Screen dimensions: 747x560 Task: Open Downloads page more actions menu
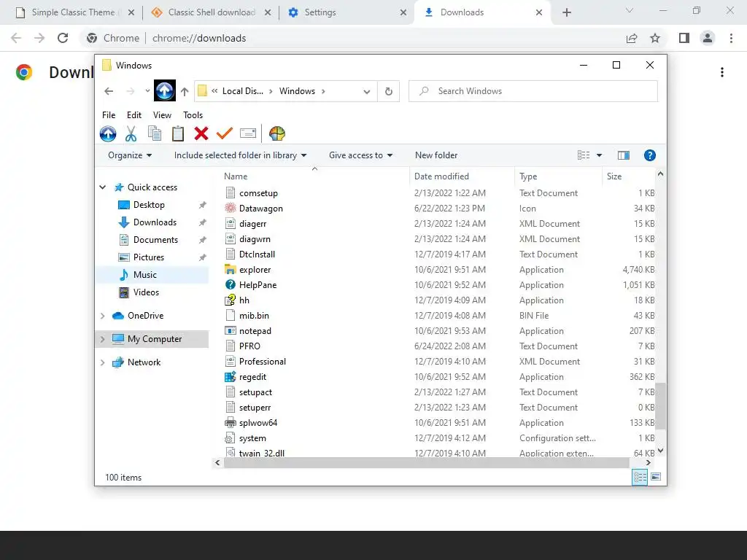tap(722, 72)
